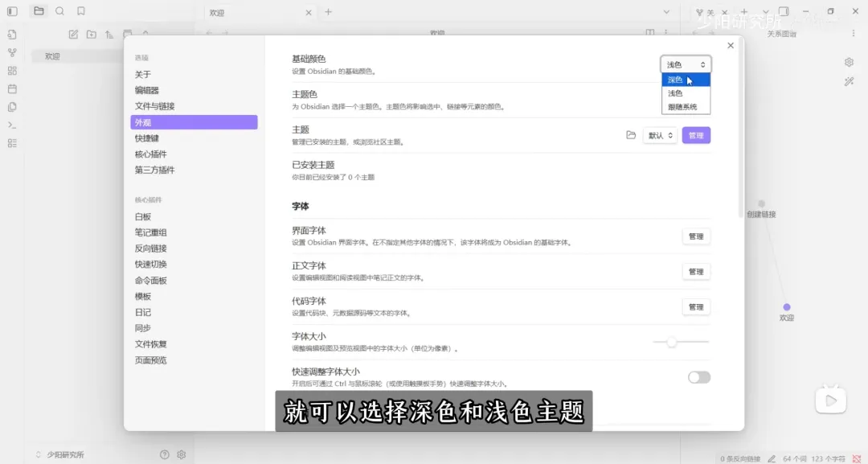Click the change sort order icon
The width and height of the screenshot is (868, 464).
tap(109, 34)
